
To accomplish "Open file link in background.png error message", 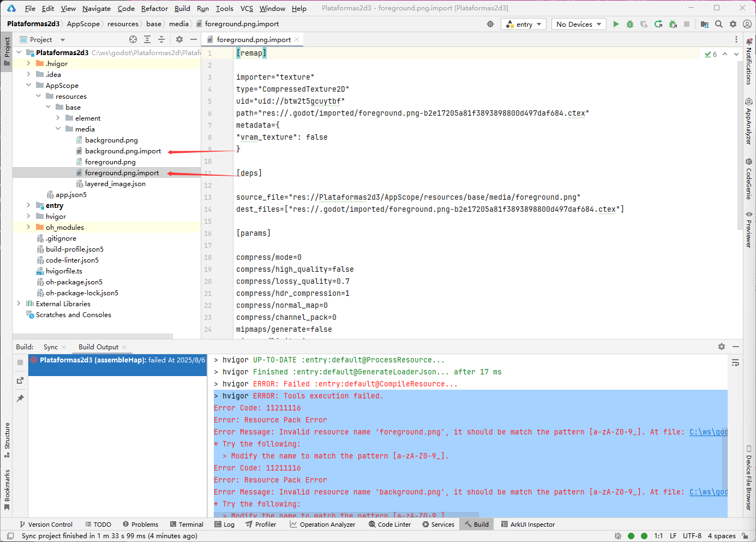I will tap(708, 492).
